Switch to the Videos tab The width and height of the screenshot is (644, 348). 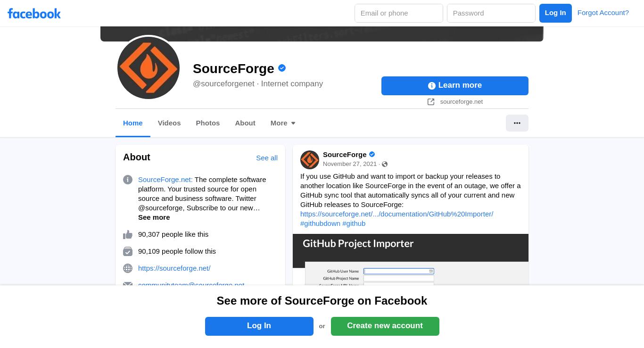click(x=169, y=123)
